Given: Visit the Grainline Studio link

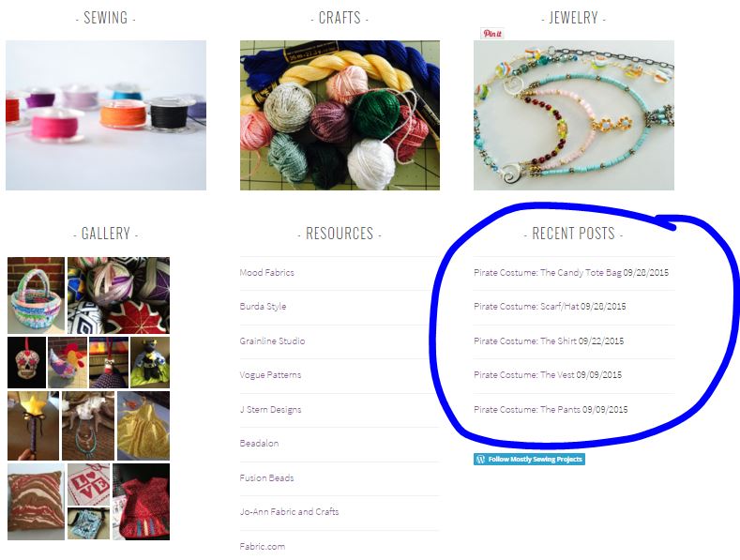Looking at the screenshot, I should click(272, 341).
